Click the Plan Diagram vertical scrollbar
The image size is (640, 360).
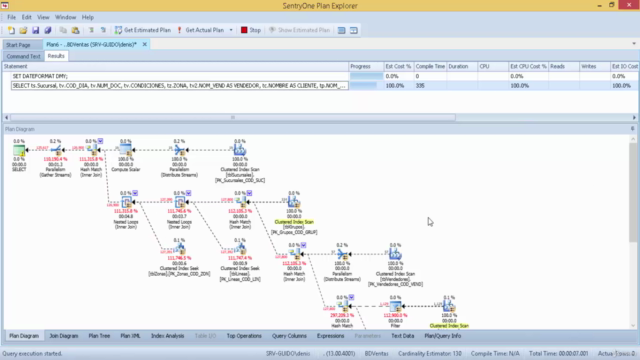[x=633, y=192]
